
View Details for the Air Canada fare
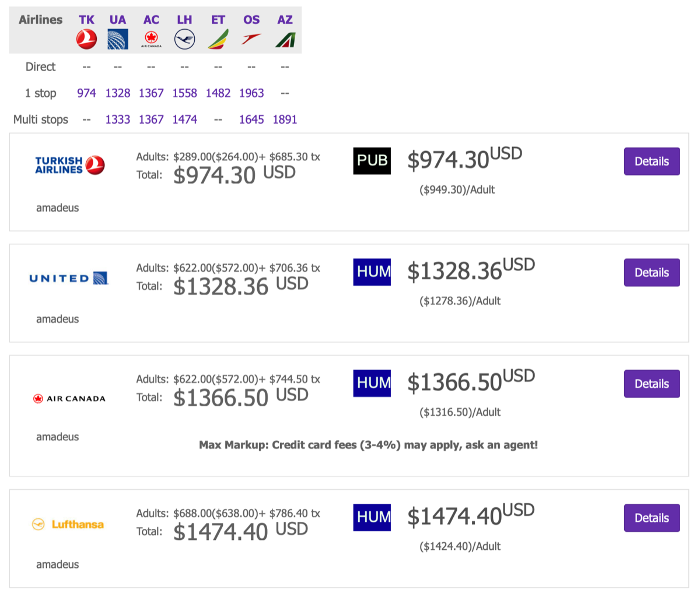(652, 384)
